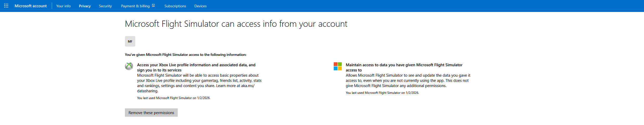Switch to the Privacy tab

point(85,6)
